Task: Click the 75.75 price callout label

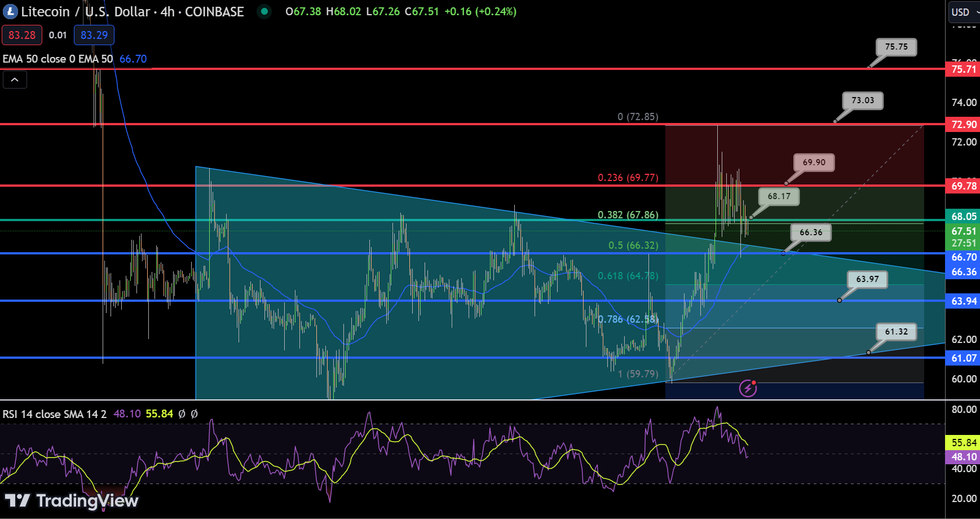Action: click(x=897, y=47)
